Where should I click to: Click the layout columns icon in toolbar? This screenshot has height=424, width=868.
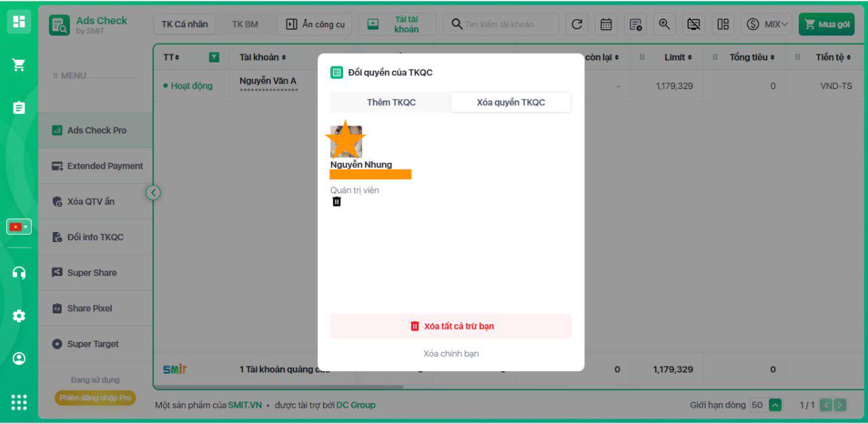coord(724,24)
